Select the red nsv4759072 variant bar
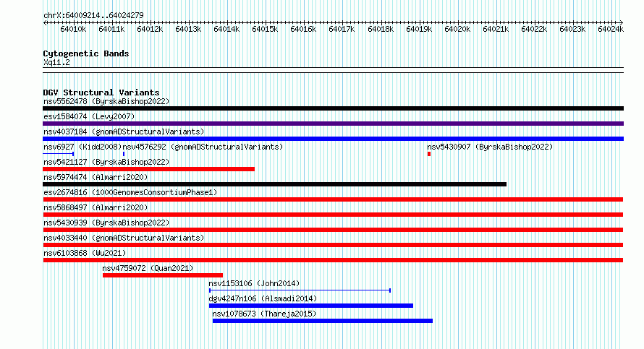Image resolution: width=644 pixels, height=349 pixels. (x=163, y=275)
